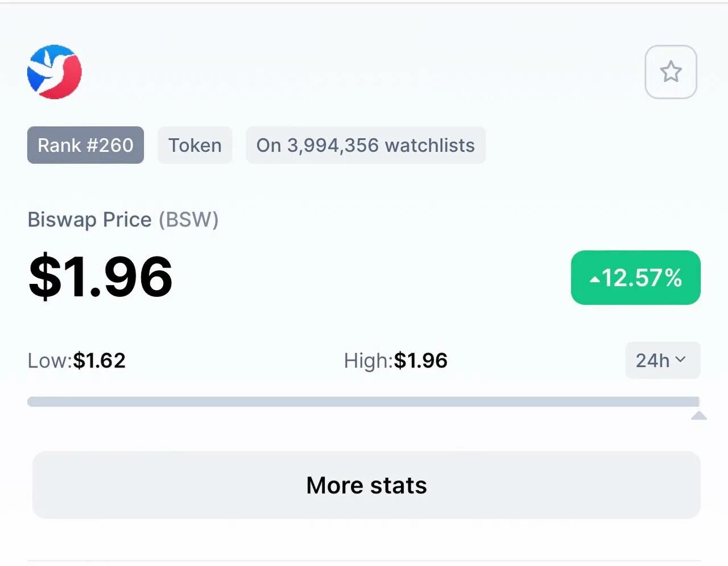Click the 12.57% percentage text
728x566 pixels.
point(642,278)
